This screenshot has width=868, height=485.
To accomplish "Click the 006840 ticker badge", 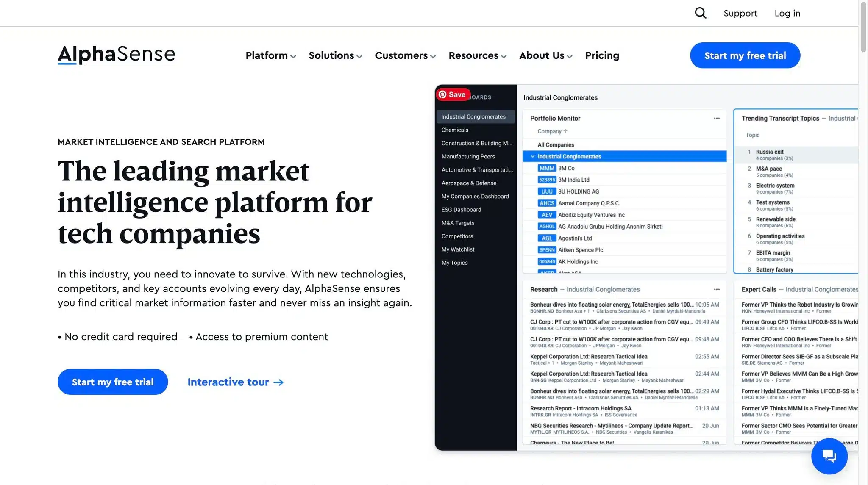I will (x=547, y=262).
